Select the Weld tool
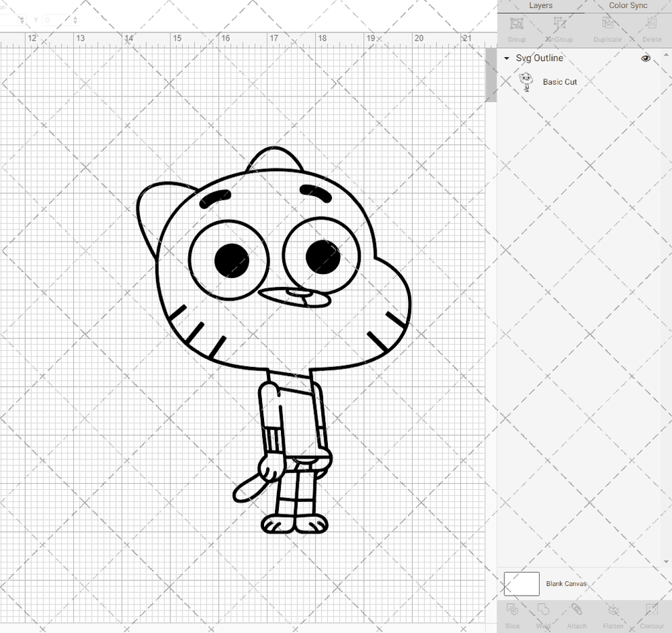672x633 pixels. (x=543, y=616)
